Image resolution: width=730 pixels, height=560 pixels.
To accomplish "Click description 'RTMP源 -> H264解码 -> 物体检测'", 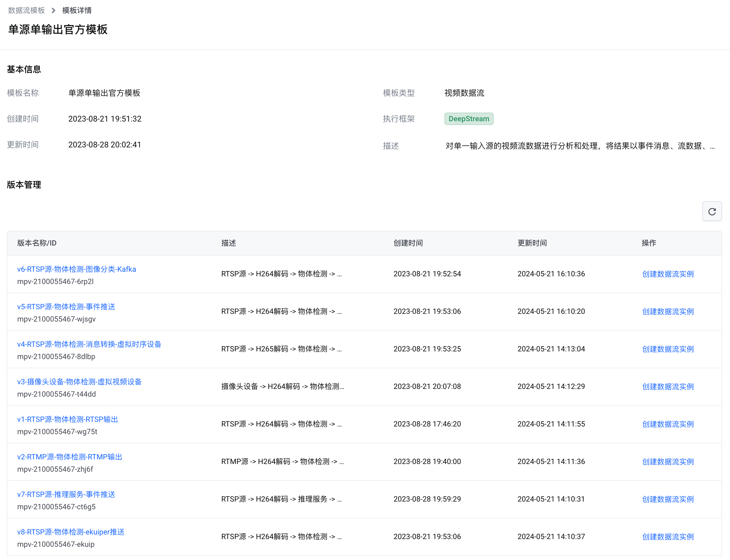I will tap(283, 462).
